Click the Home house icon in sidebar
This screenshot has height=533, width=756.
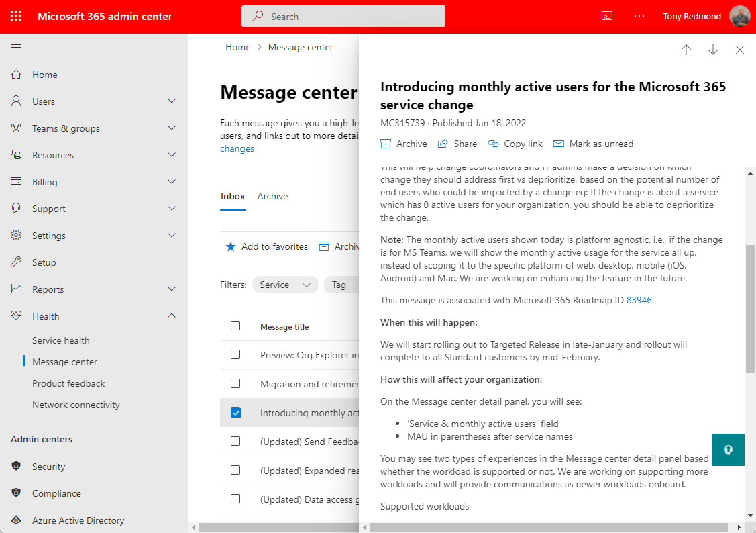[16, 75]
